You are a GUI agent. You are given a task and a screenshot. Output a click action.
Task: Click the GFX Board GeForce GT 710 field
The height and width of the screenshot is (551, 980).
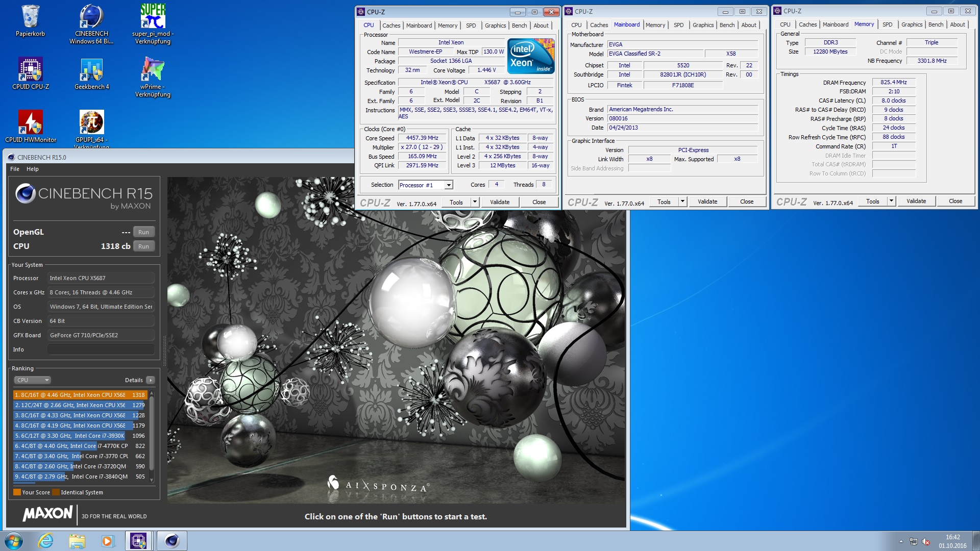(101, 335)
